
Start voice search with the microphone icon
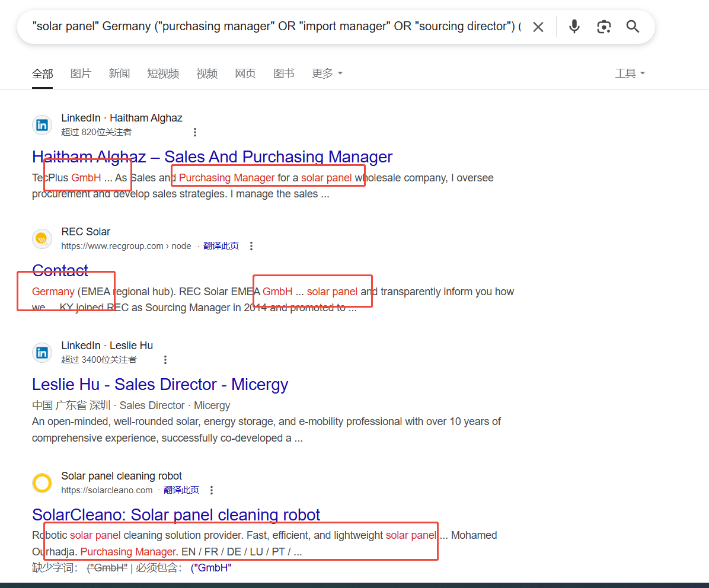(x=574, y=27)
